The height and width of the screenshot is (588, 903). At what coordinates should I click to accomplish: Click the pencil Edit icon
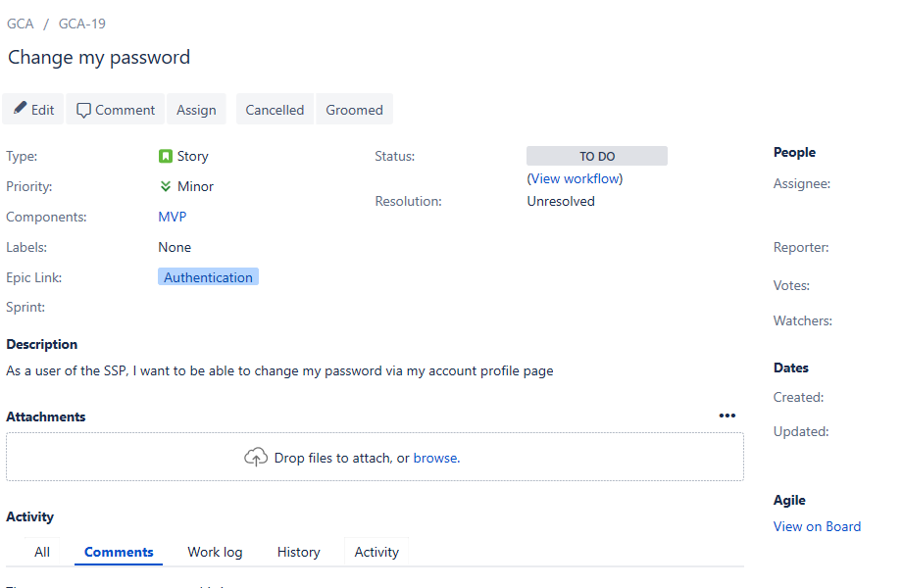click(21, 108)
